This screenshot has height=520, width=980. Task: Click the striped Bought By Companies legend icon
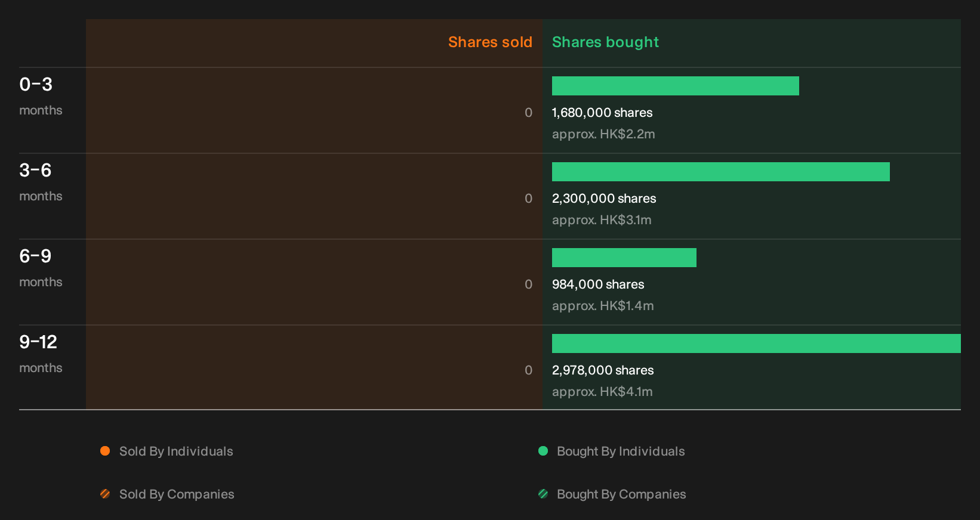(x=543, y=494)
